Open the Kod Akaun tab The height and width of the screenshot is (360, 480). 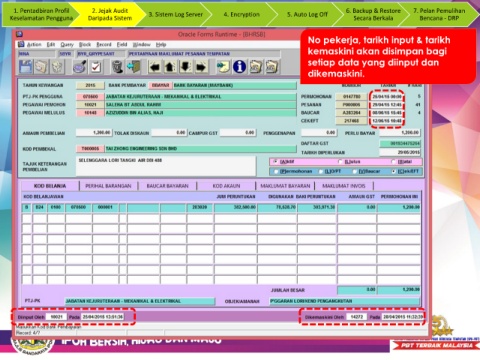[x=226, y=186]
